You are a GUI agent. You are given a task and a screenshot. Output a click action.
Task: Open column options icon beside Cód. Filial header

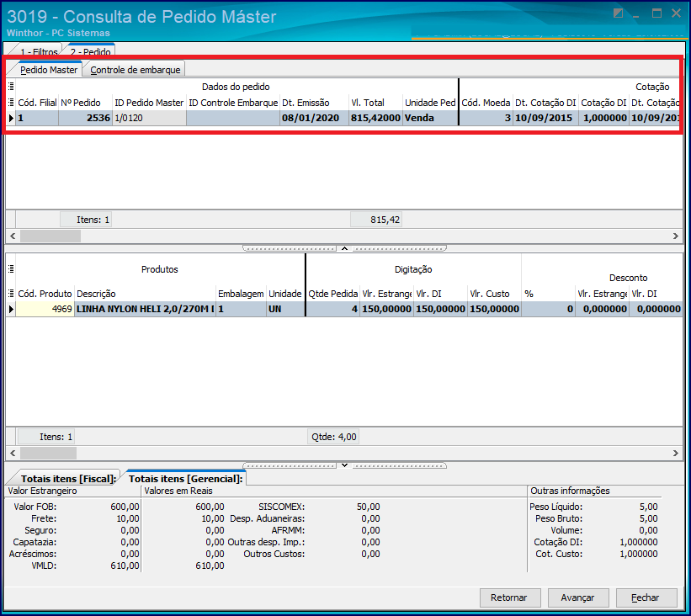(x=11, y=103)
